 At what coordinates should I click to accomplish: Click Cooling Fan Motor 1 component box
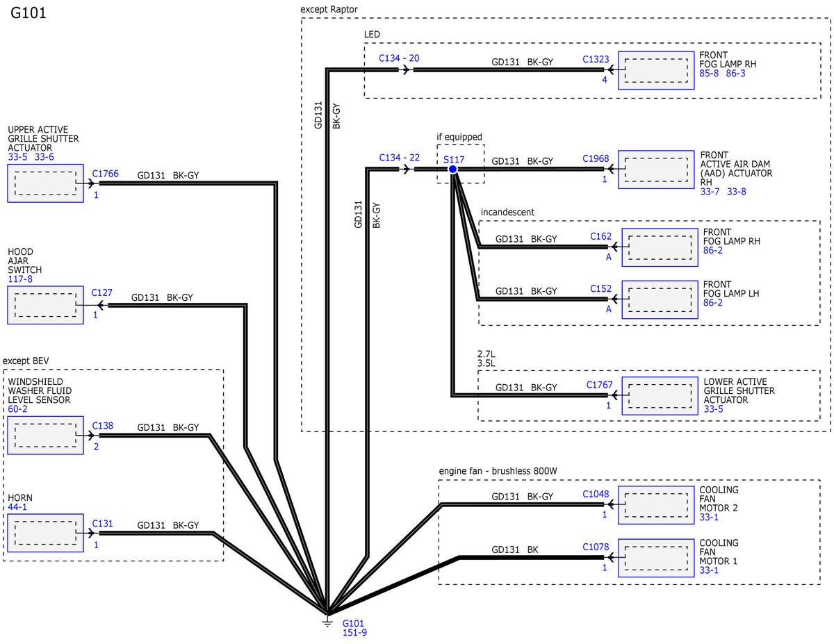656,558
